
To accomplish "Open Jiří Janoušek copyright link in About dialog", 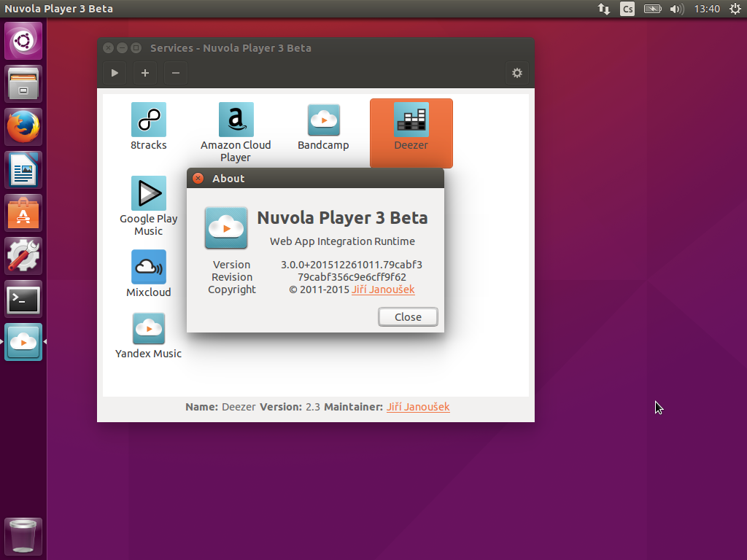I will [383, 289].
